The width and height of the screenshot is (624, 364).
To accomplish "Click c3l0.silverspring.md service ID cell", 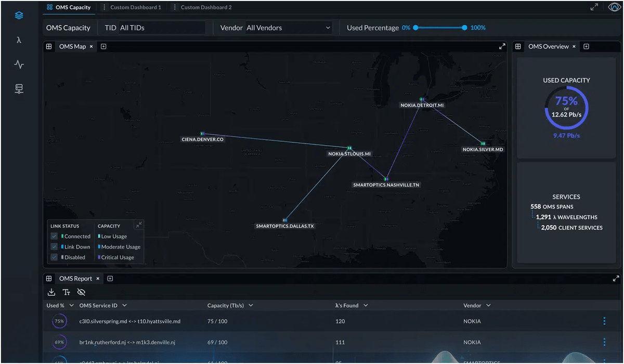I will pyautogui.click(x=129, y=321).
